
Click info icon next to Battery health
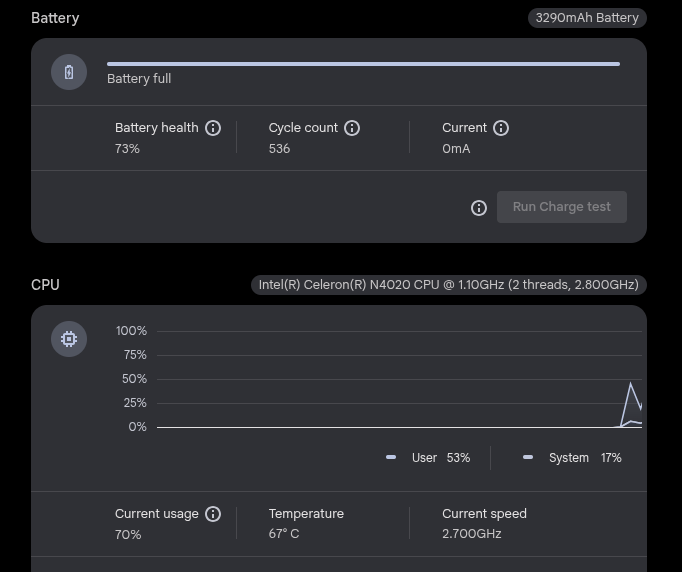(213, 128)
